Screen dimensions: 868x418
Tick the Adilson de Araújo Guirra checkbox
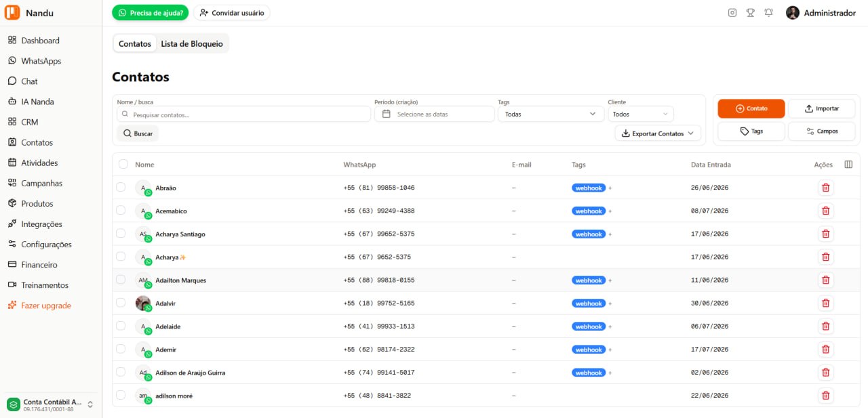click(x=121, y=371)
